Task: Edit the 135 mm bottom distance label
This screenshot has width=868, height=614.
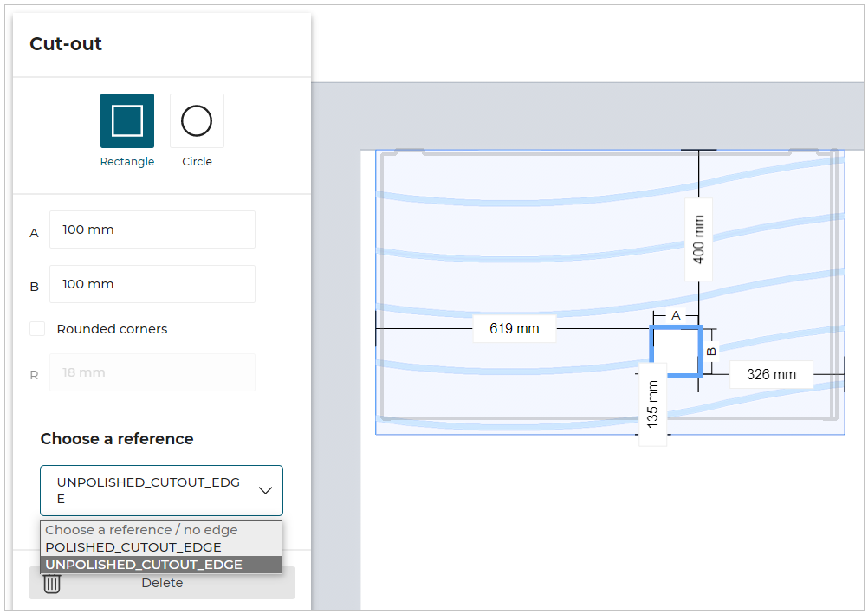Action: 653,404
